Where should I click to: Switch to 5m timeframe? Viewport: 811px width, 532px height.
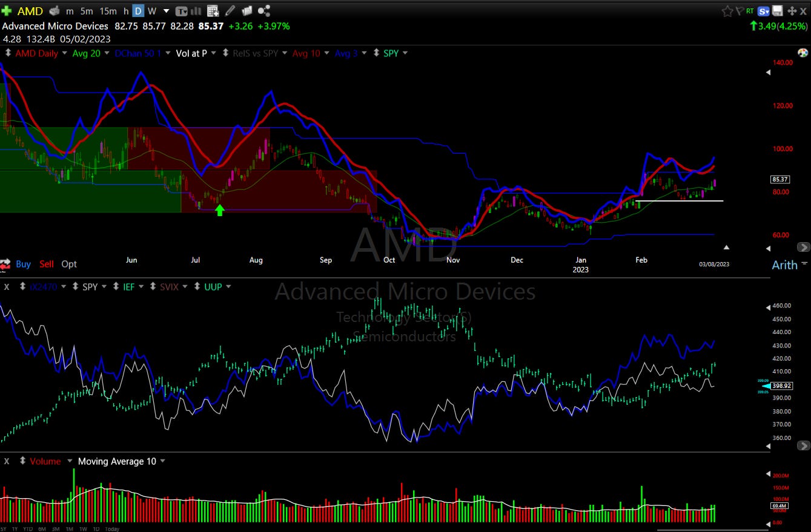point(87,11)
